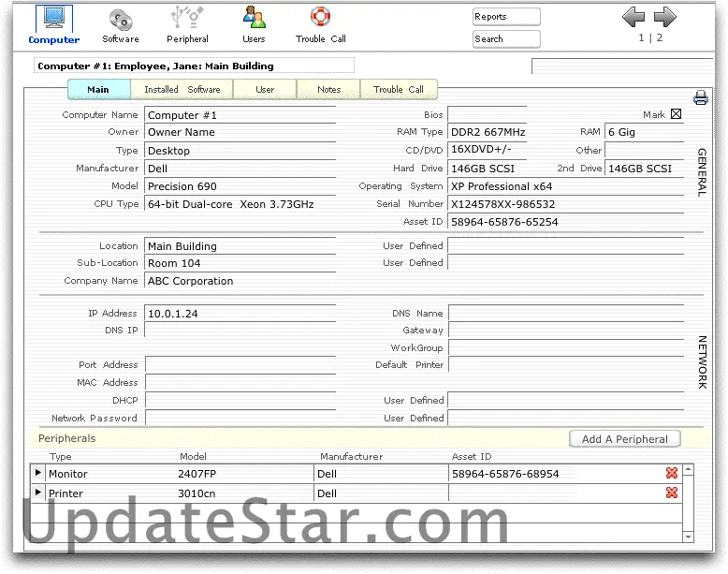Click the CD/DVD field
This screenshot has width=728, height=574.
pyautogui.click(x=487, y=150)
